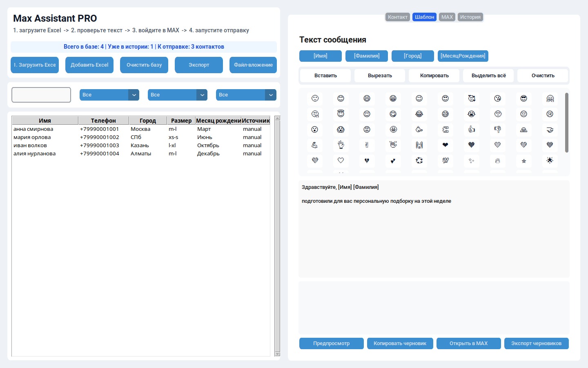
Task: Insert the party face emoji
Action: (419, 130)
